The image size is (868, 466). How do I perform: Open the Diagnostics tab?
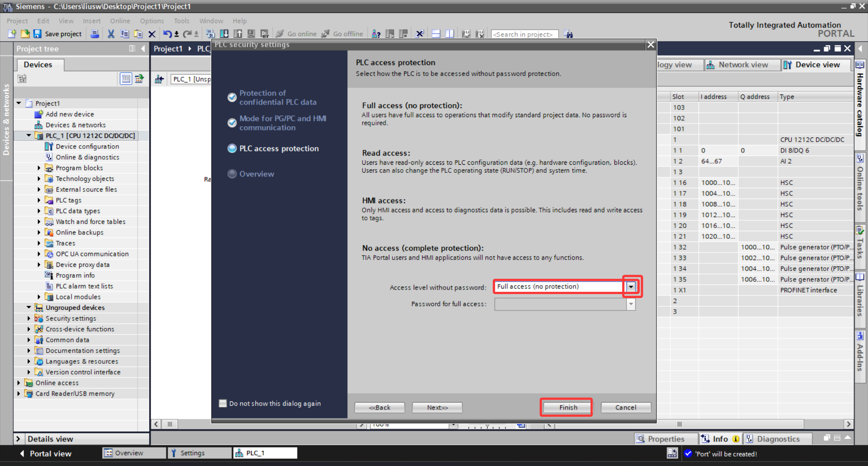coord(777,439)
